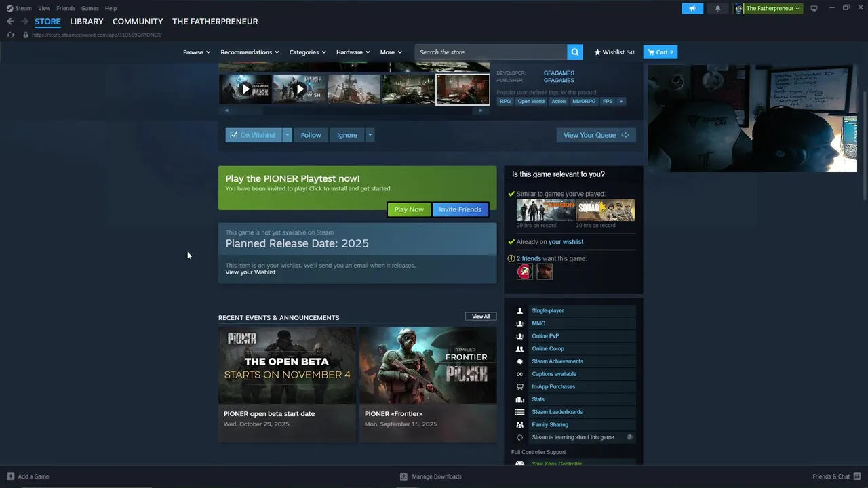Image resolution: width=868 pixels, height=488 pixels.
Task: Open the Steam learning question mark icon
Action: click(629, 437)
